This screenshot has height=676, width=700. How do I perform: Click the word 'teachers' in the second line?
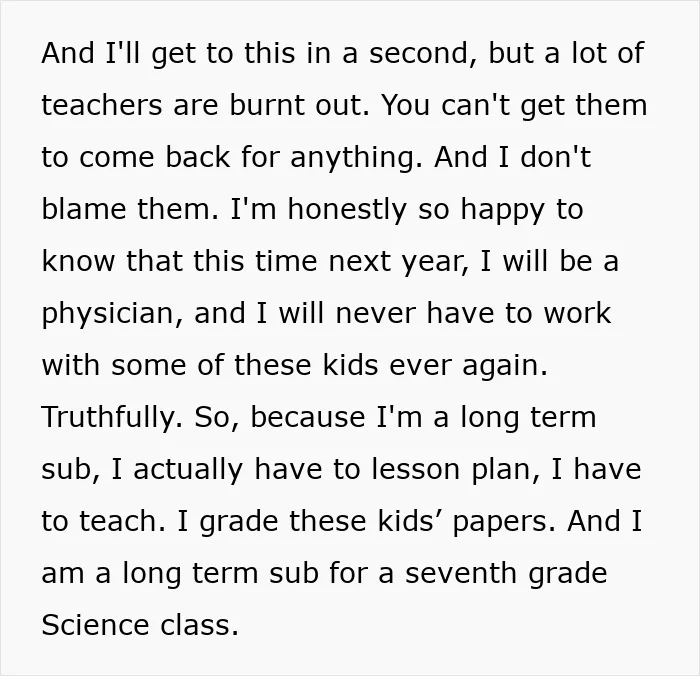click(102, 105)
